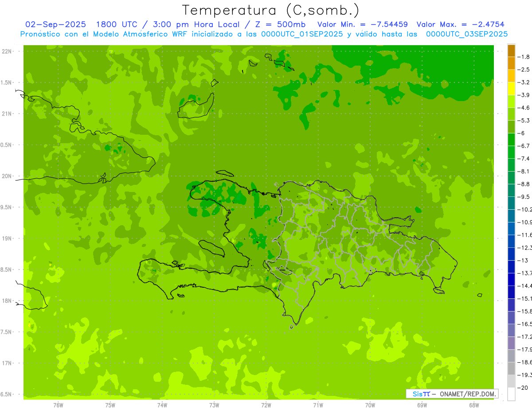Click the 'SisTT – ONAMET/REP.DOM.' credit label
This screenshot has height=411, width=532.
pyautogui.click(x=452, y=394)
